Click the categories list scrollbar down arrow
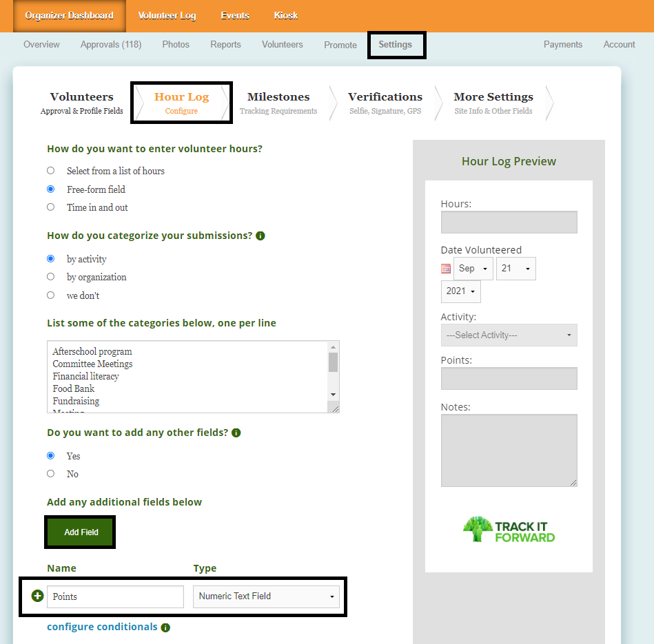The width and height of the screenshot is (654, 644). tap(333, 395)
